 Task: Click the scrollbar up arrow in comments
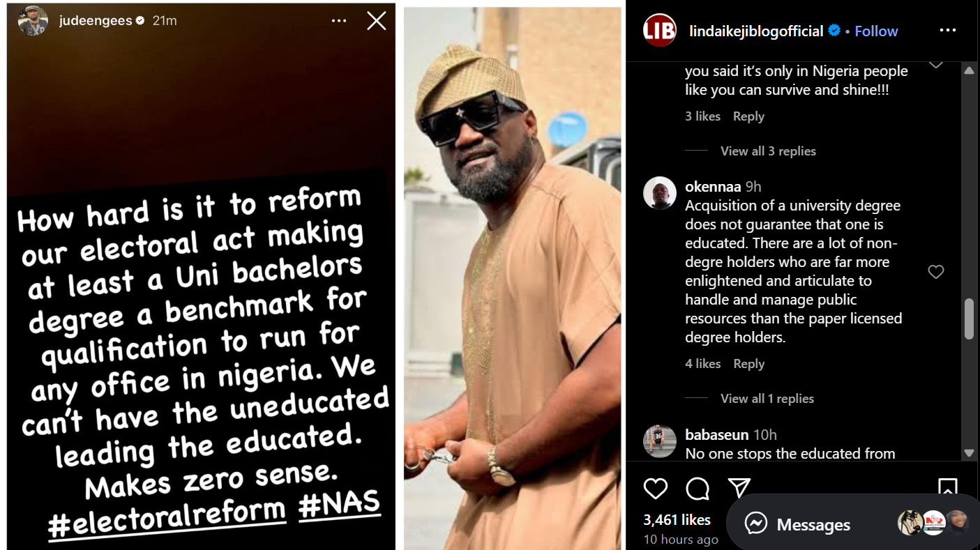coord(969,70)
